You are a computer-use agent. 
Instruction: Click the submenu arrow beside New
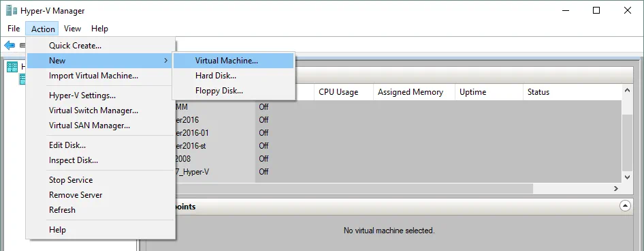point(165,61)
